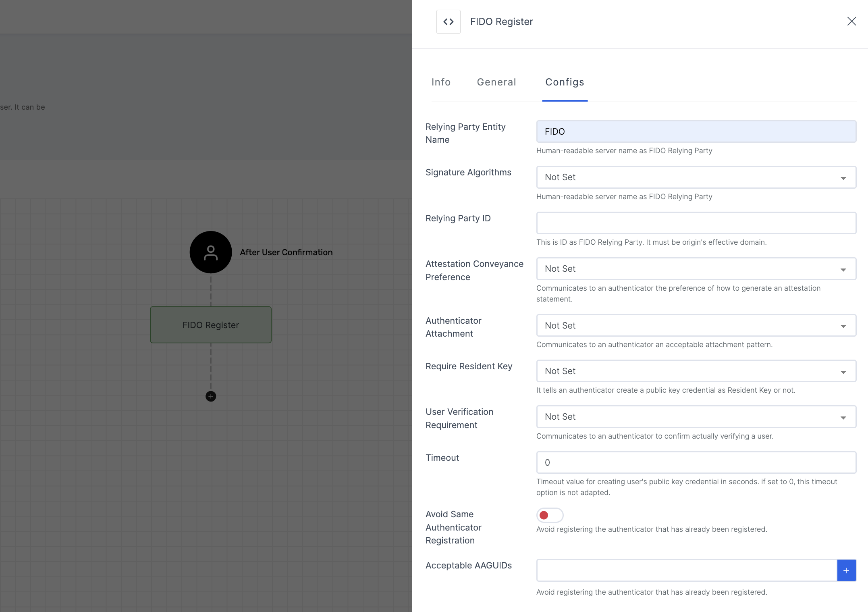
Task: Open the Require Resident Key dropdown
Action: pos(696,371)
